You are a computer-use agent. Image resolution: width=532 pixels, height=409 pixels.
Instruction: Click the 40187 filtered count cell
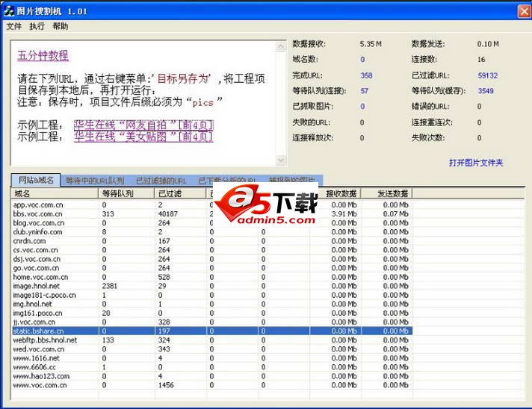168,213
